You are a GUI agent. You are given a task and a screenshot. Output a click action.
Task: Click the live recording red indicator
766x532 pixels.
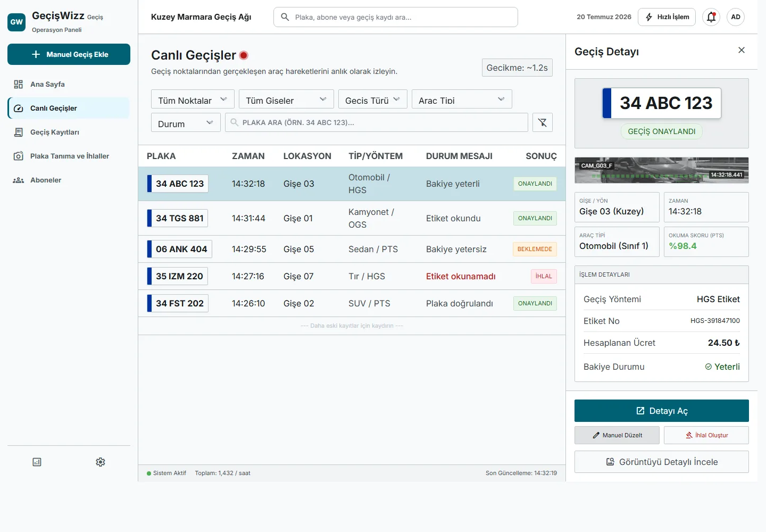coord(244,55)
